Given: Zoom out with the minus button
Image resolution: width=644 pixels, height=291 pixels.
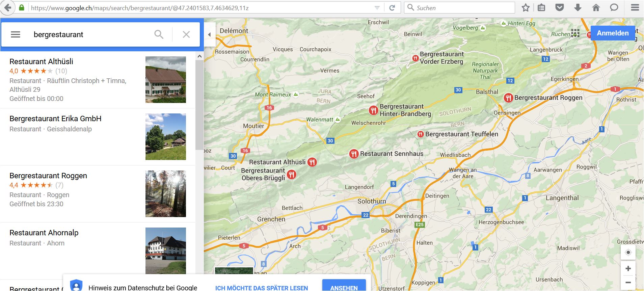Looking at the screenshot, I should (628, 283).
